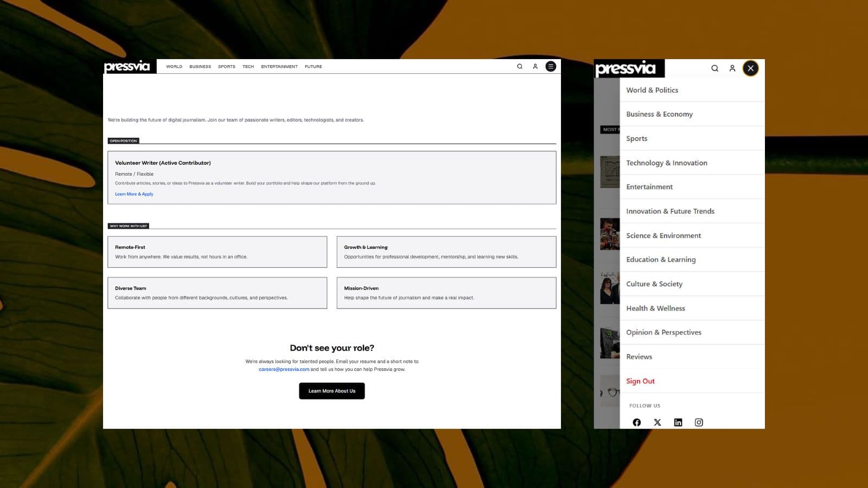Click the Pressvia logo in desktop header
The width and height of the screenshot is (868, 488).
coord(127,67)
